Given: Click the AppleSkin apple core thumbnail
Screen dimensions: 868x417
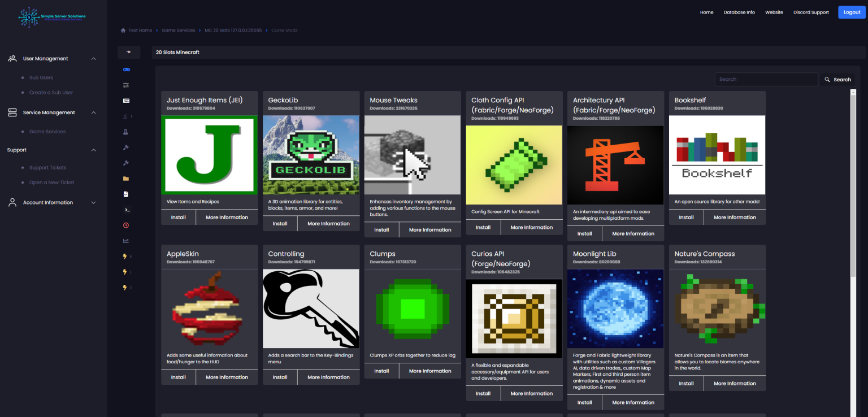Looking at the screenshot, I should click(210, 309).
